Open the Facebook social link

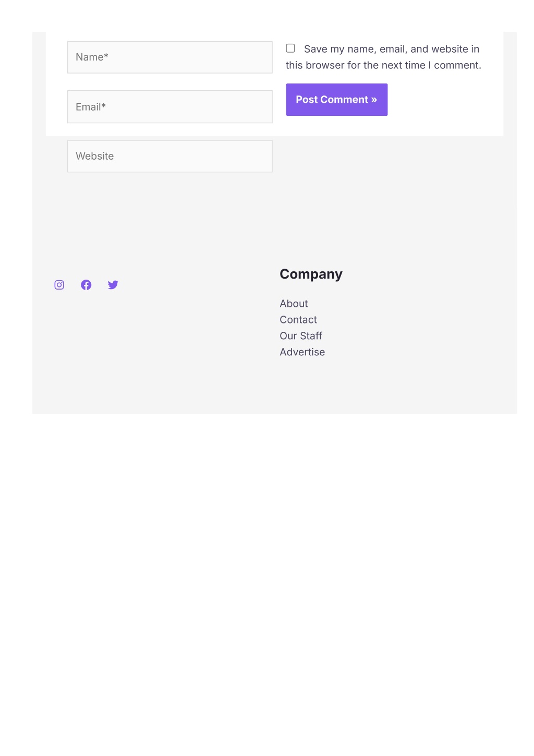[x=86, y=285]
